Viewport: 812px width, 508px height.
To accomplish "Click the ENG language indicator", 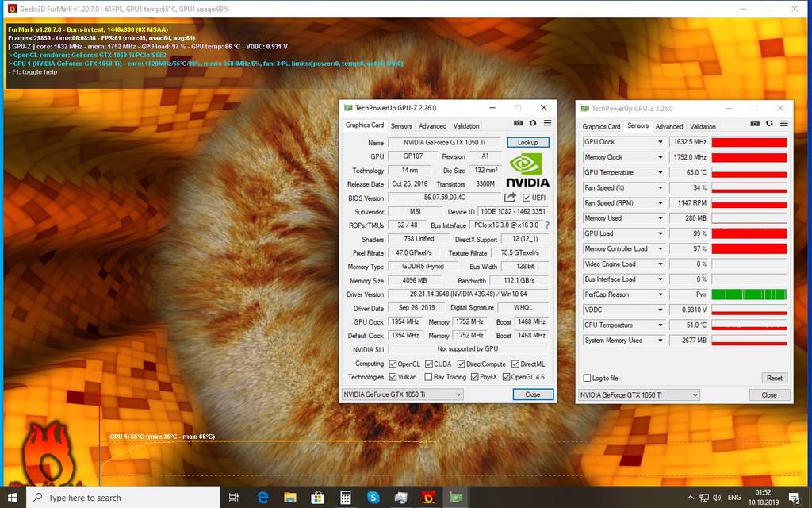I will click(x=734, y=498).
